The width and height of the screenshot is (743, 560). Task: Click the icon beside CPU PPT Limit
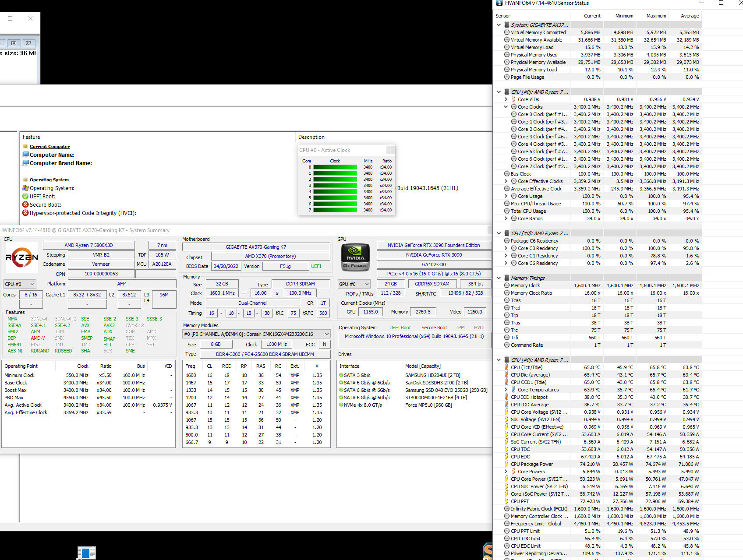507,531
